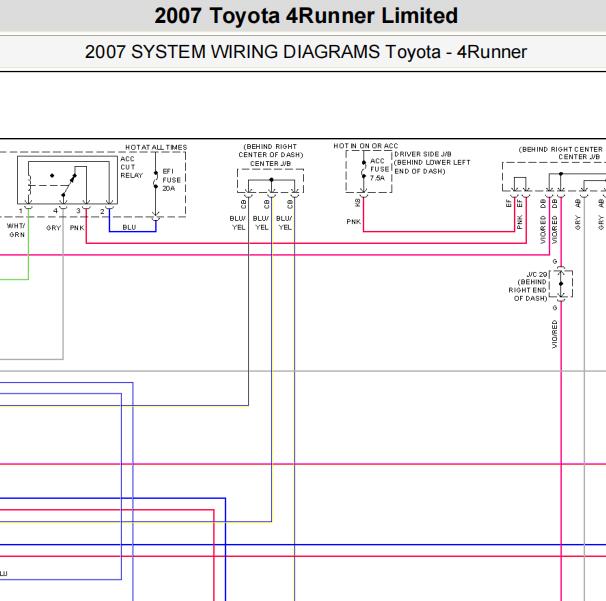Select the "ACC FUSE 7.5A" label
This screenshot has width=606, height=601.
coord(379,169)
